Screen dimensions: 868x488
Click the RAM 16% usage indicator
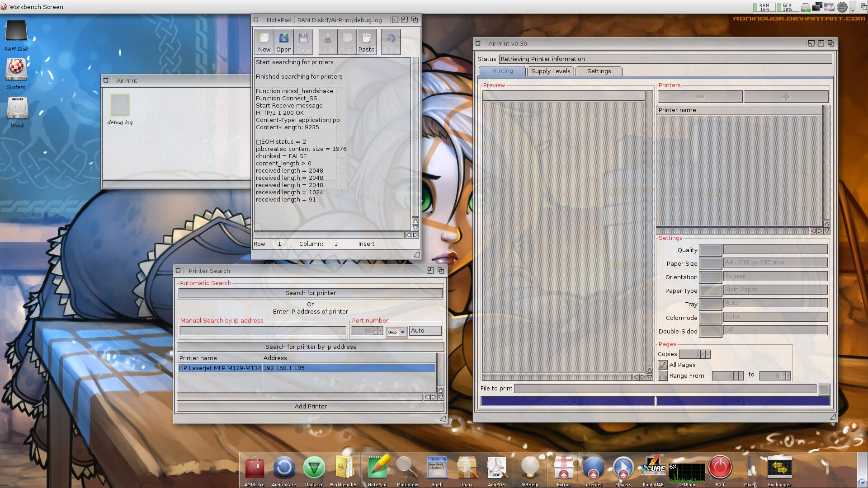pyautogui.click(x=764, y=7)
